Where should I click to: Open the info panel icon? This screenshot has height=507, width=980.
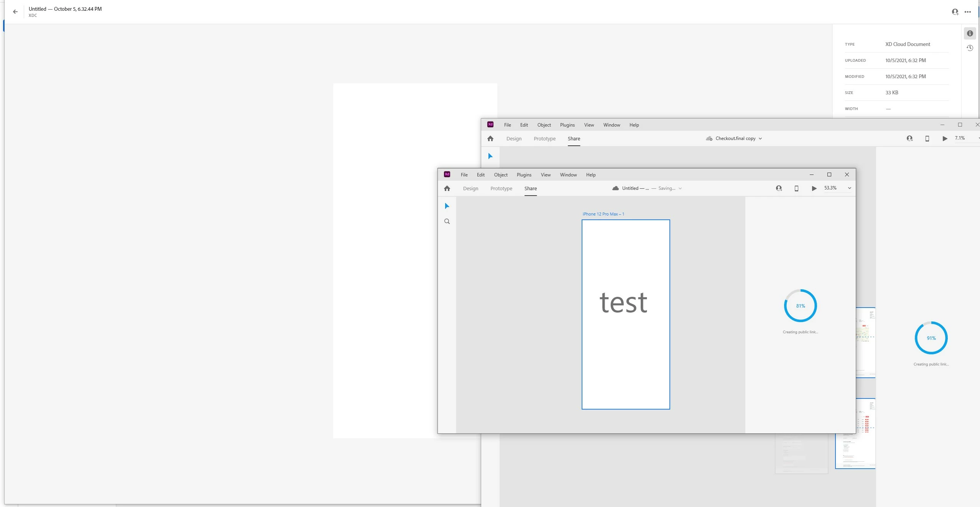click(970, 33)
